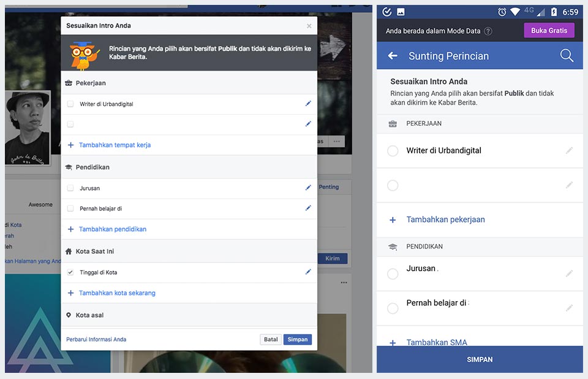Tap pencil for Writer di Urbandigital on mobile
588x379 pixels.
point(569,151)
